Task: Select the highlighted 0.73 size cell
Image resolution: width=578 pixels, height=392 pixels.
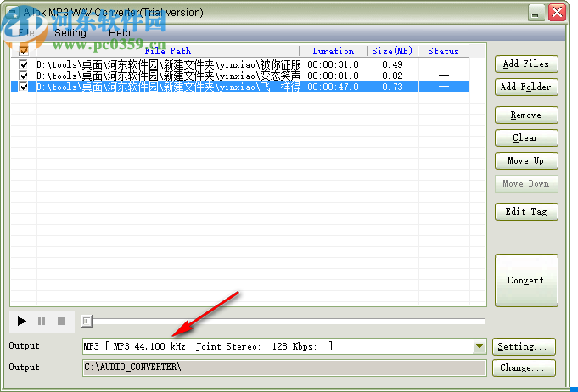Action: coord(393,87)
